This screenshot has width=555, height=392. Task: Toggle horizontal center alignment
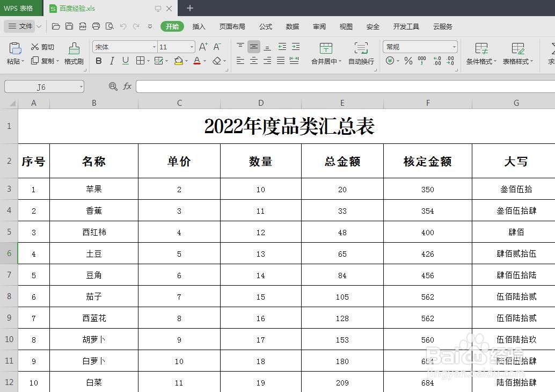pyautogui.click(x=254, y=61)
